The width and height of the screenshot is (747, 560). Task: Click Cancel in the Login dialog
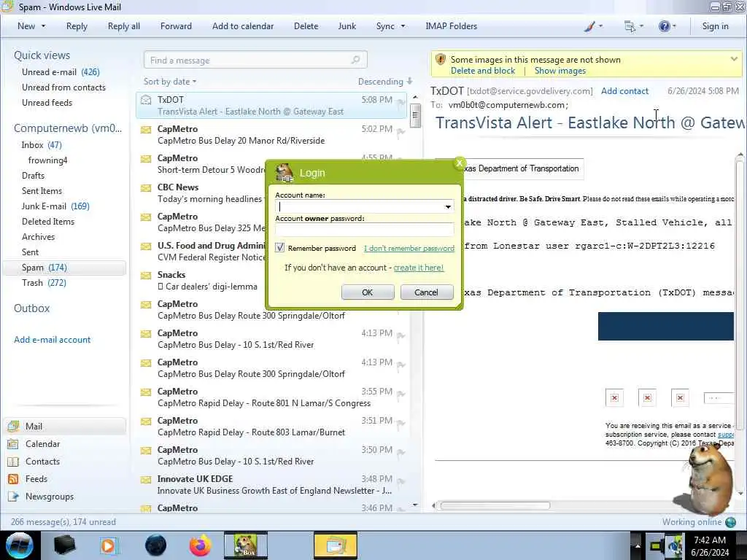[x=426, y=292]
